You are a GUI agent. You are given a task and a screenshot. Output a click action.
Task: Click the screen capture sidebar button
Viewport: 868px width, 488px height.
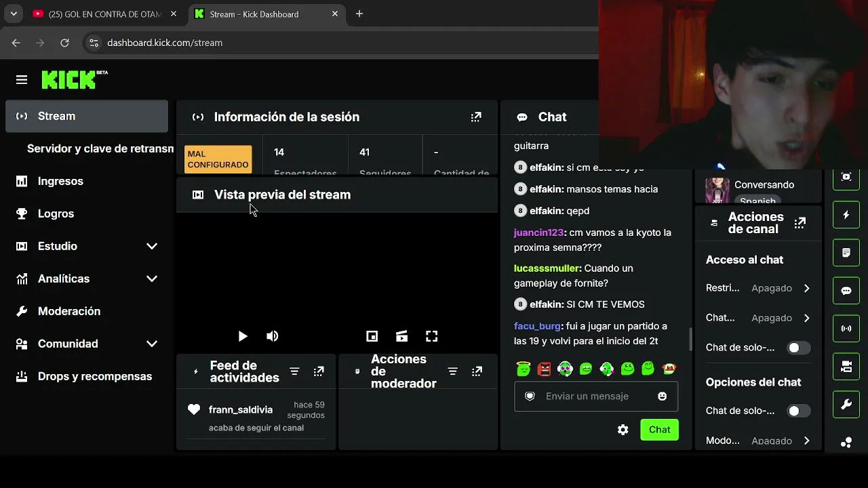[846, 178]
